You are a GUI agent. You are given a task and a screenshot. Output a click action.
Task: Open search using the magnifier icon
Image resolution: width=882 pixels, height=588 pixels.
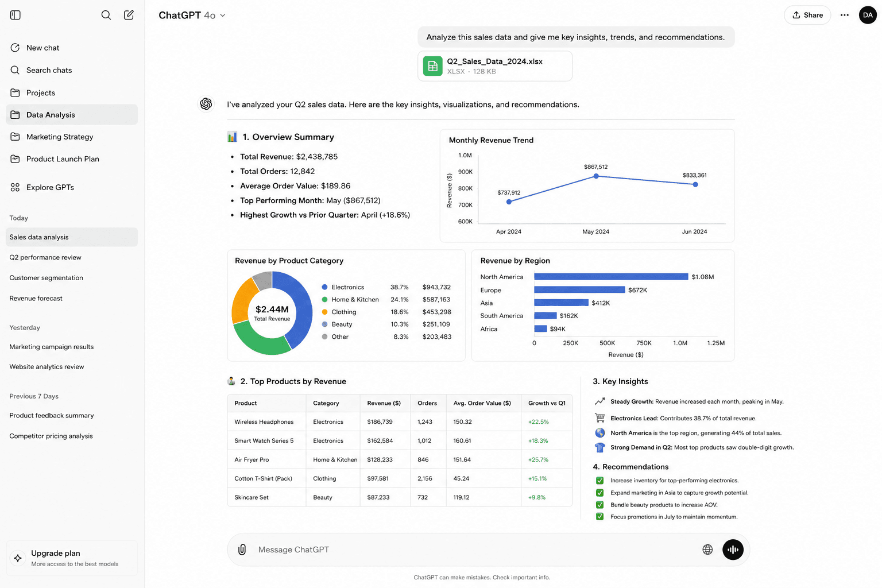106,15
